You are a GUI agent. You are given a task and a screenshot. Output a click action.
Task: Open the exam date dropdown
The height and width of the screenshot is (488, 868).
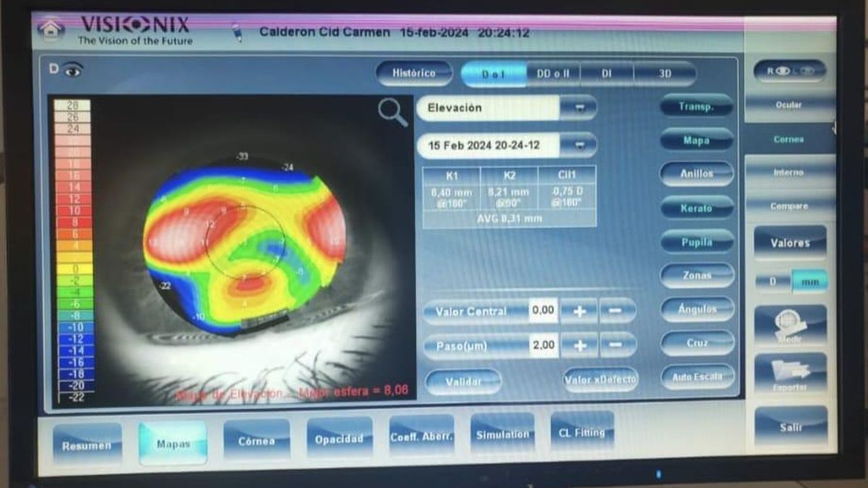(579, 145)
